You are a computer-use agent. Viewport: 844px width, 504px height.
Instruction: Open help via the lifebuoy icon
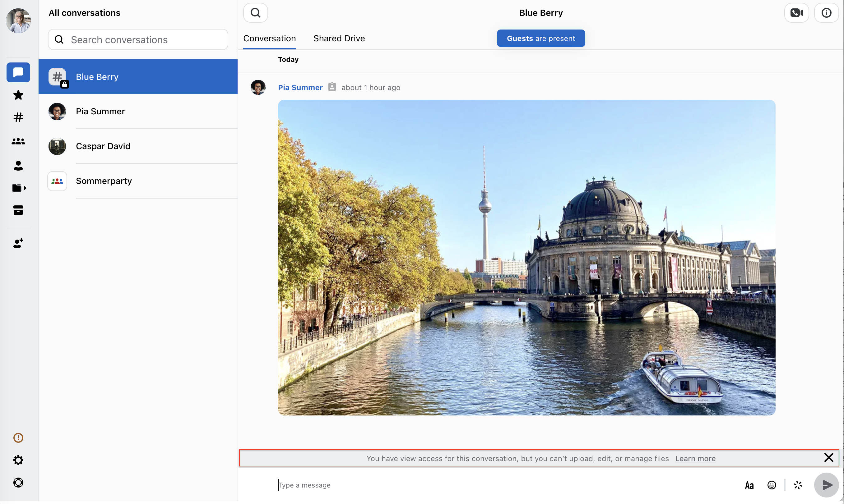[x=18, y=483]
